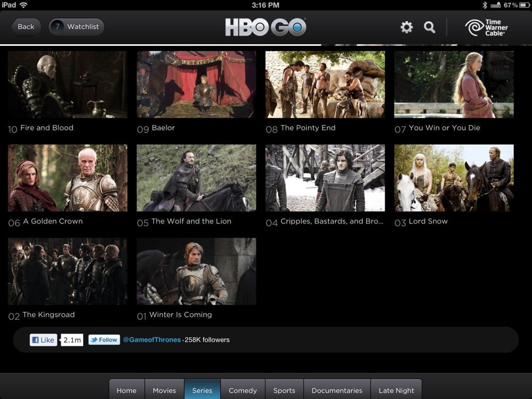
Task: Select 'You Win or You Die' title text
Action: coord(444,128)
